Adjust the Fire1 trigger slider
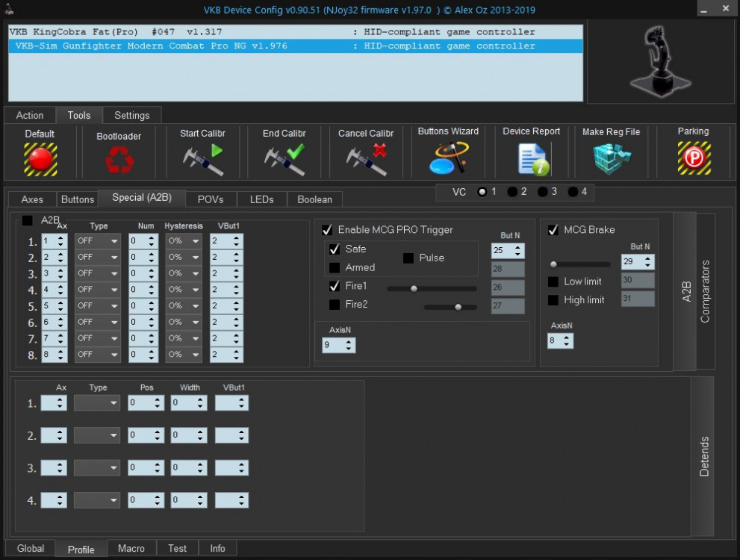Viewport: 740px width, 560px height. 414,288
